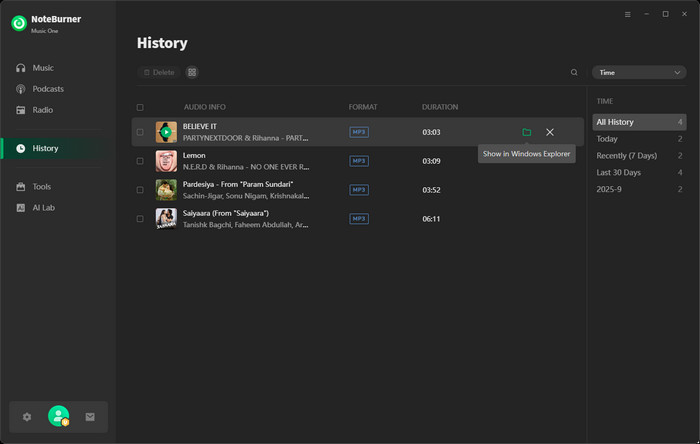
Task: Check the box for Lemon track
Action: [x=140, y=161]
